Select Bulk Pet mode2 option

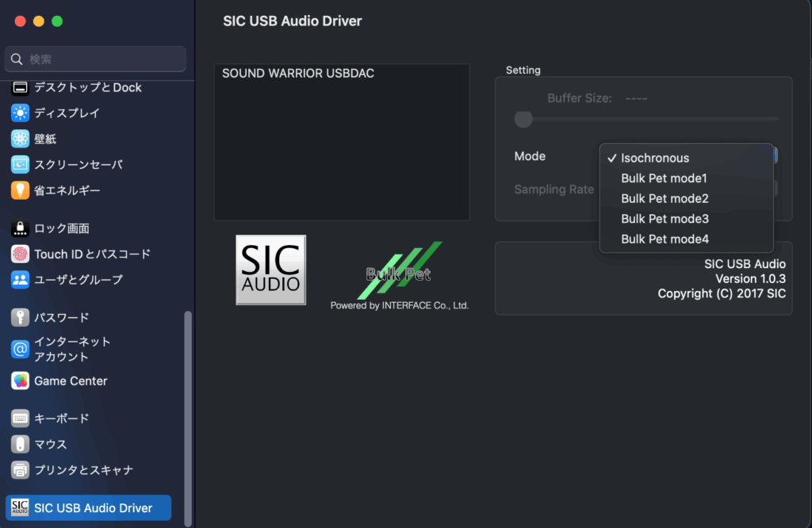665,198
